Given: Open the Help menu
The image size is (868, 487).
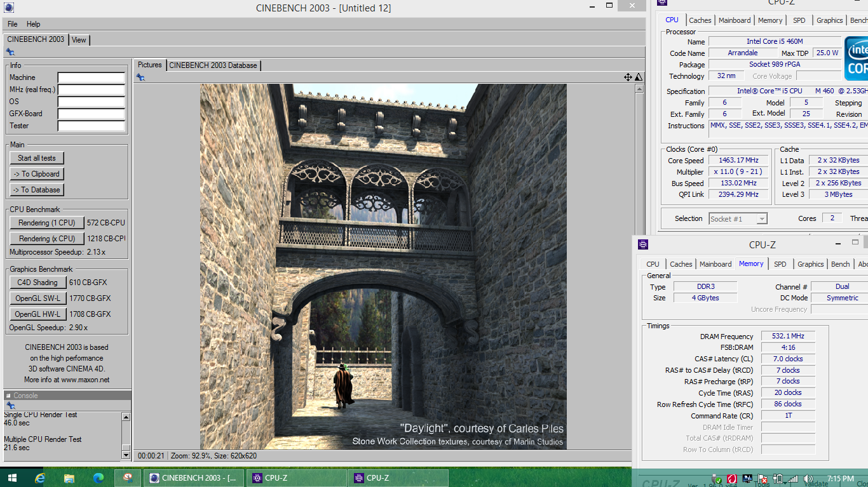Looking at the screenshot, I should click(33, 24).
